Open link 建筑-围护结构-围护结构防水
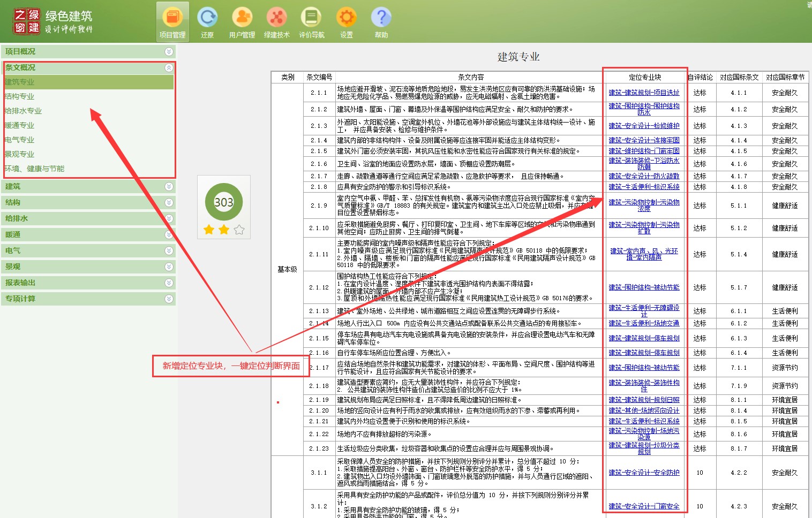This screenshot has height=518, width=812. pyautogui.click(x=644, y=109)
